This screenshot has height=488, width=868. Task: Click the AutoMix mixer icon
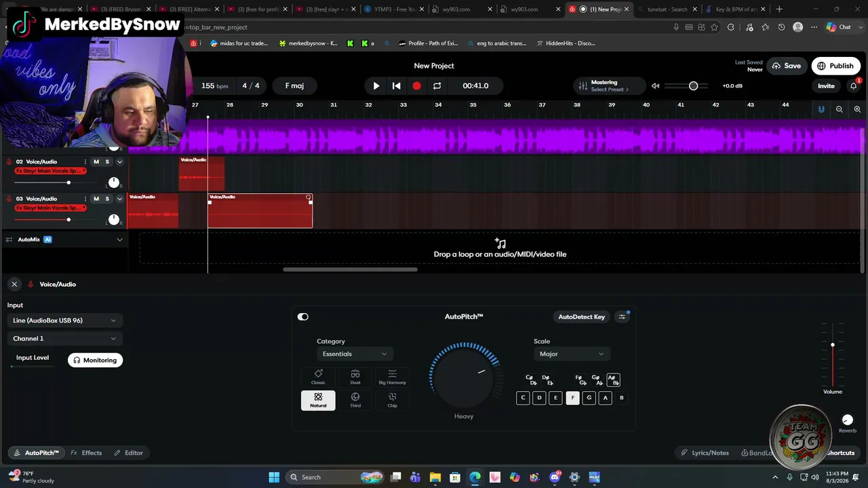tap(9, 239)
